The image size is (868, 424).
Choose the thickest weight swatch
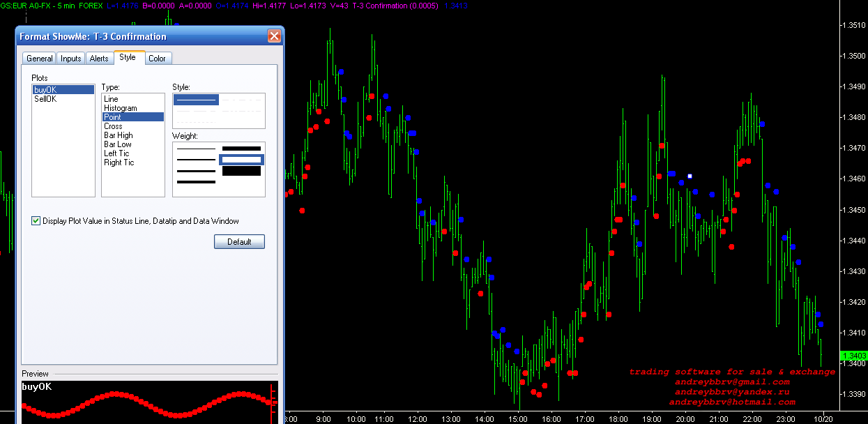coord(241,171)
